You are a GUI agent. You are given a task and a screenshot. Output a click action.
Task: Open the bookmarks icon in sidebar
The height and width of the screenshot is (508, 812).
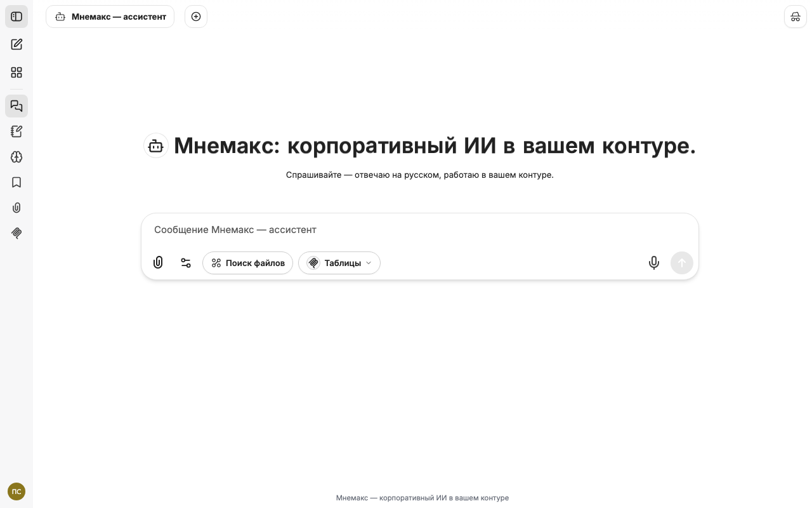16,182
